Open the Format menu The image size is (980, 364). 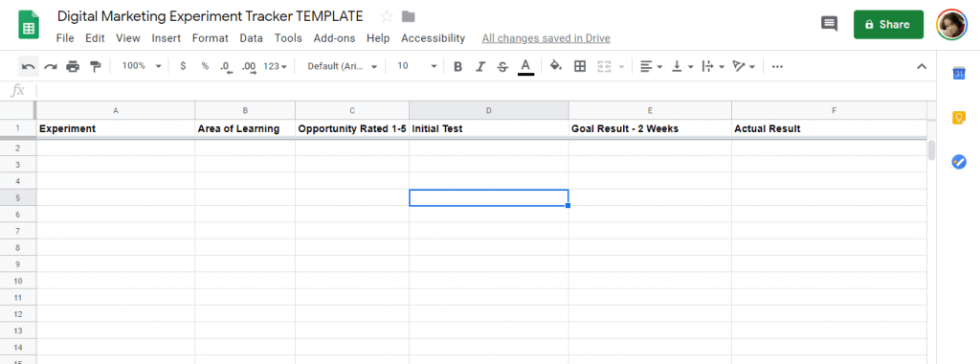tap(210, 38)
